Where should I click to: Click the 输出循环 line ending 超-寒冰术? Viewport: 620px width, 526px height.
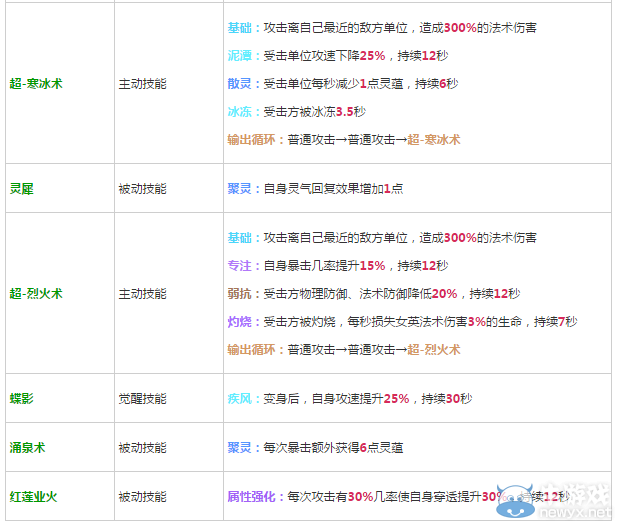click(x=344, y=140)
